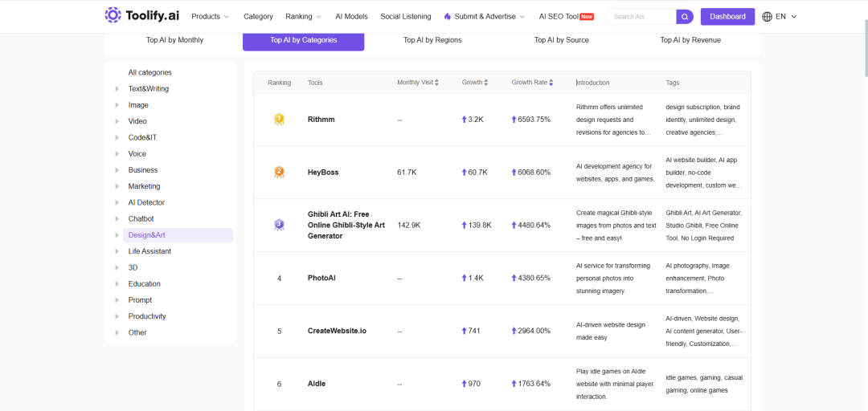Screen dimensions: 868x411
Task: Click the up arrow beside 2964.00%
Action: coord(514,331)
